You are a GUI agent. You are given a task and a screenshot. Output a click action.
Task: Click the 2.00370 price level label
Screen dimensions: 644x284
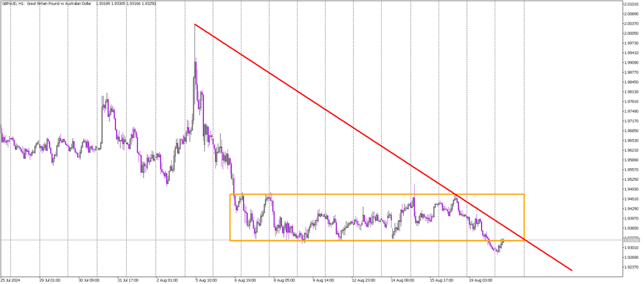pyautogui.click(x=632, y=24)
